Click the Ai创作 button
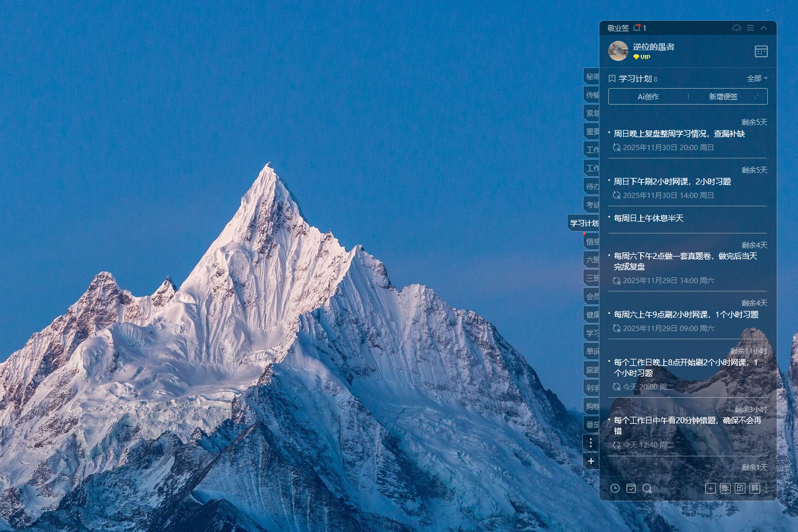The height and width of the screenshot is (532, 798). [648, 96]
